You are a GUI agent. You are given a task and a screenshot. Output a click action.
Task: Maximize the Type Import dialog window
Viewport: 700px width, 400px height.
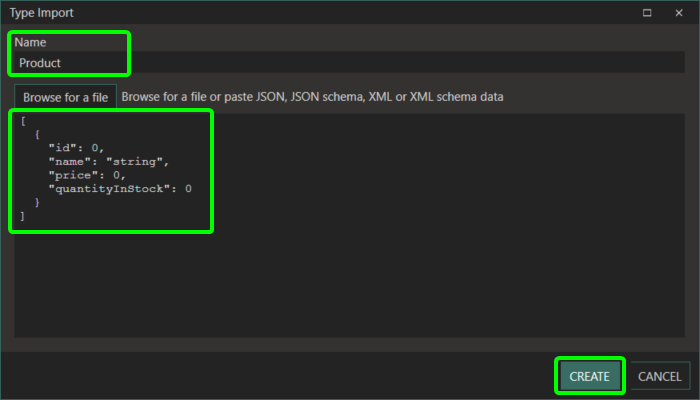coord(647,13)
